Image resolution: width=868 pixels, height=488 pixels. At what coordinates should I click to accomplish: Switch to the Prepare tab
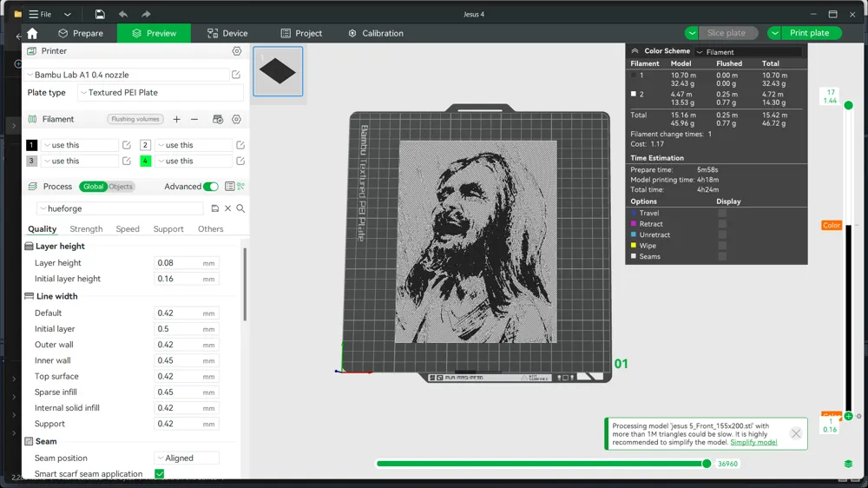click(x=81, y=33)
